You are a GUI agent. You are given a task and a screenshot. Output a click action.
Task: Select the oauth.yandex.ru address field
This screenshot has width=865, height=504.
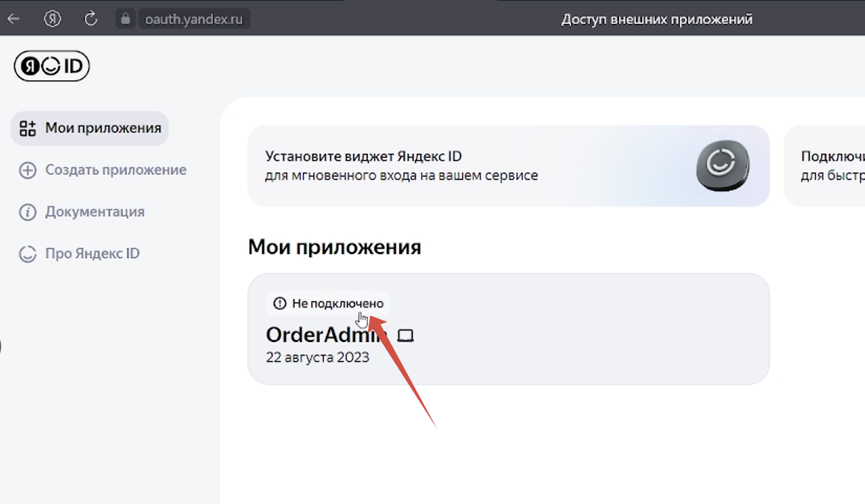click(194, 19)
